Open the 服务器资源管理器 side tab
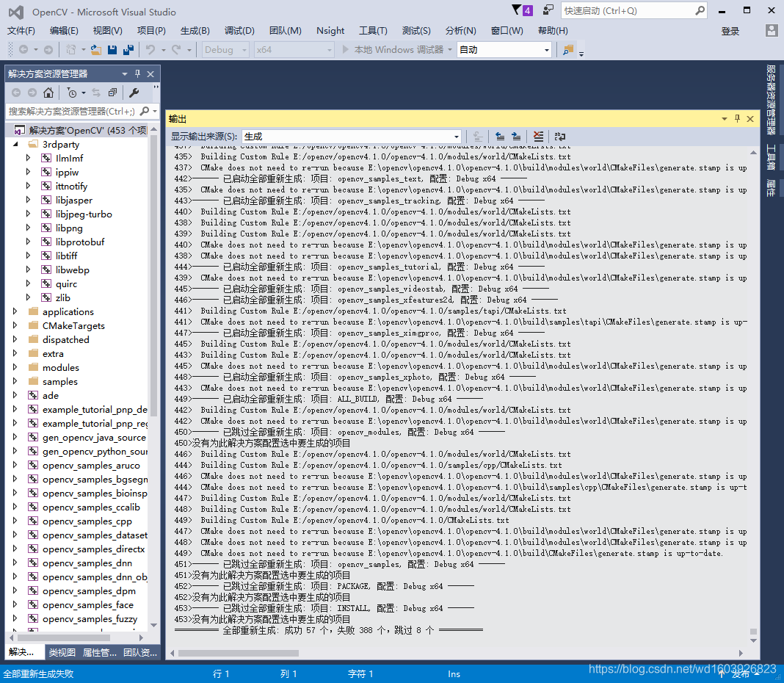Viewport: 784px width, 683px height. coord(771,100)
